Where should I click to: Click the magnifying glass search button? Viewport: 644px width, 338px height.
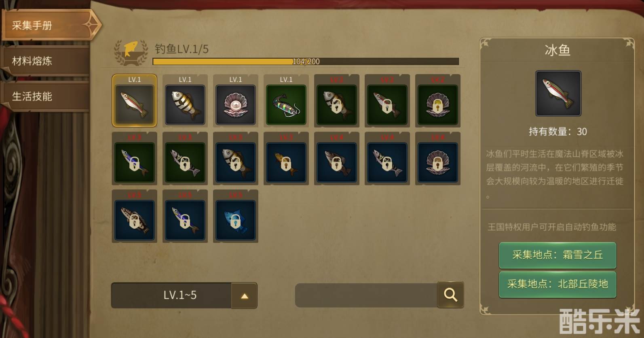[450, 295]
